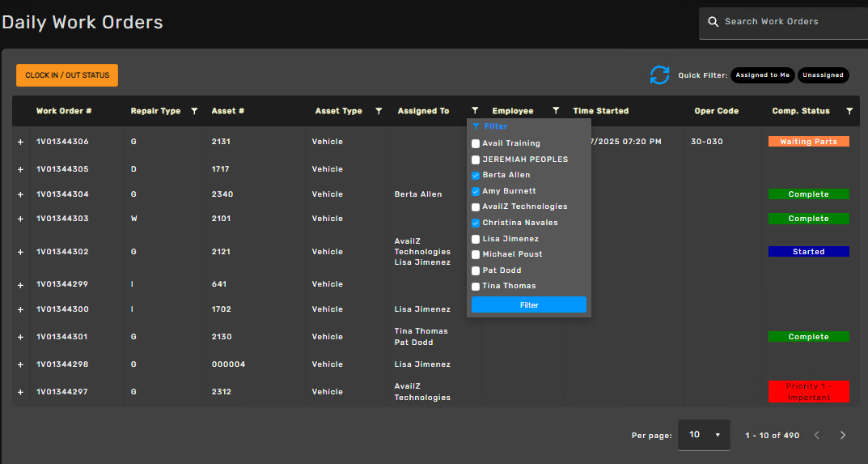Uncheck the Berta Allen checkbox

point(476,175)
